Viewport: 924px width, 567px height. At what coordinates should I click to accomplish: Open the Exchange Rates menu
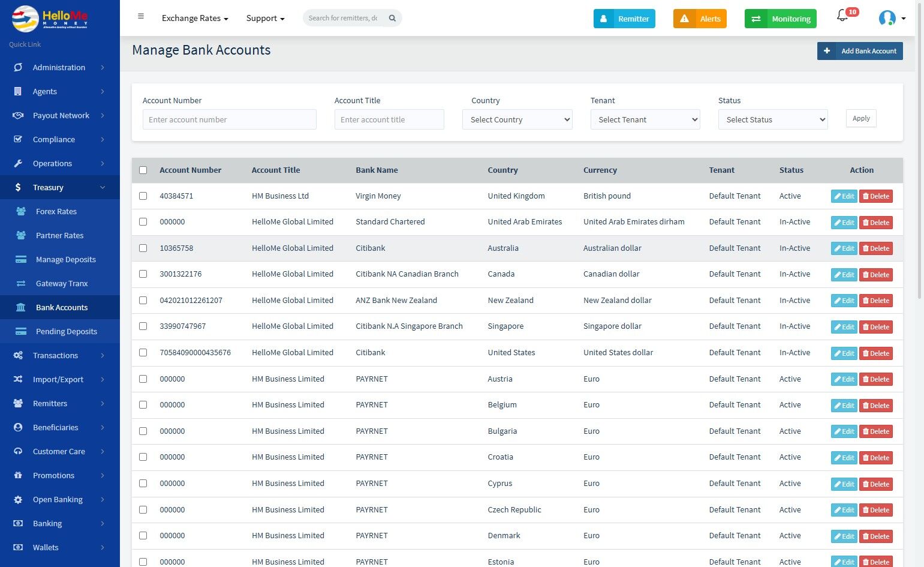click(x=195, y=18)
